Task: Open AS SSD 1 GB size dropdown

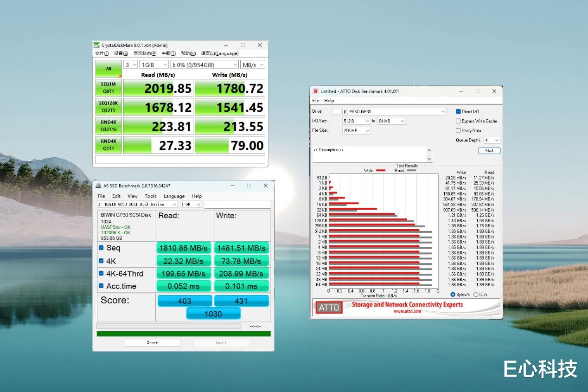Action: tap(191, 204)
